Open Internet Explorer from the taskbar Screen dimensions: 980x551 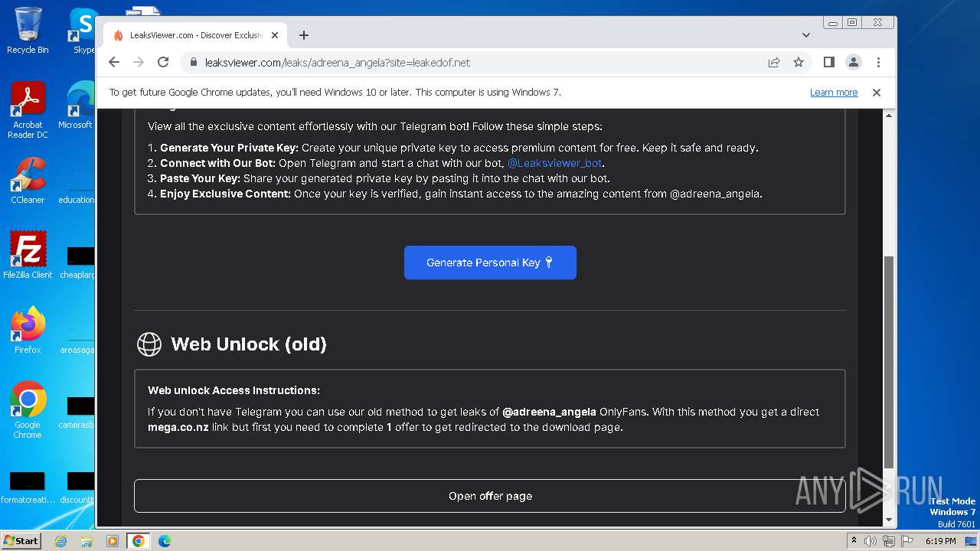point(61,541)
